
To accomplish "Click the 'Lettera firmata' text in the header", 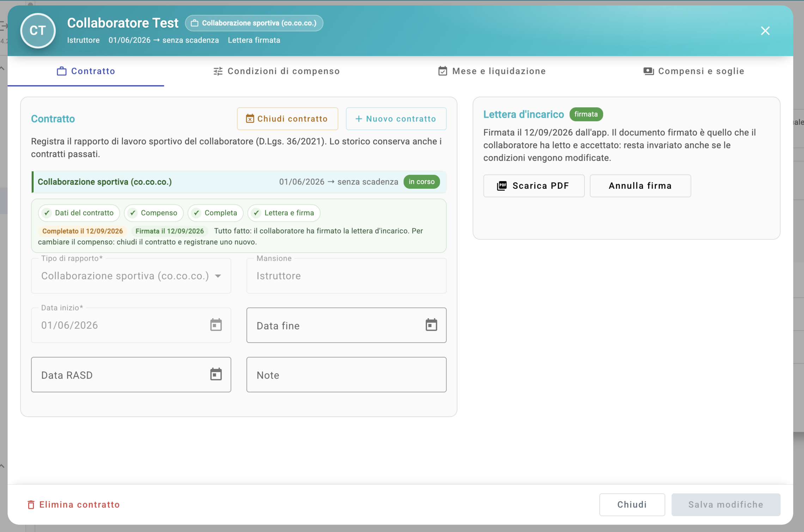I will [x=254, y=40].
